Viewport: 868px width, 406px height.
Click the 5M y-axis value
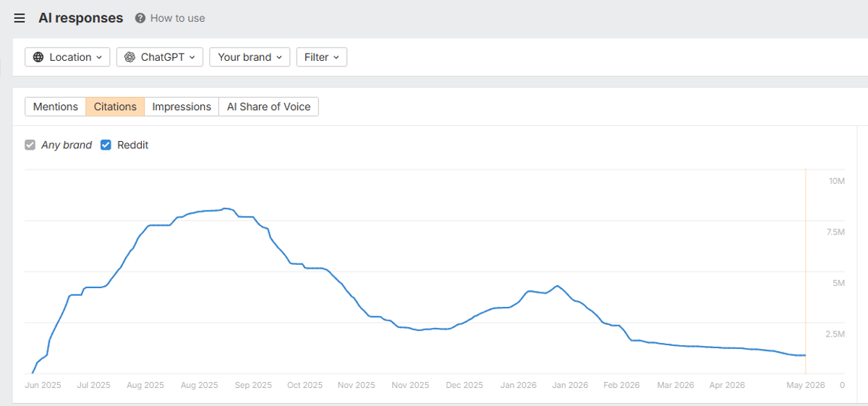pos(838,283)
